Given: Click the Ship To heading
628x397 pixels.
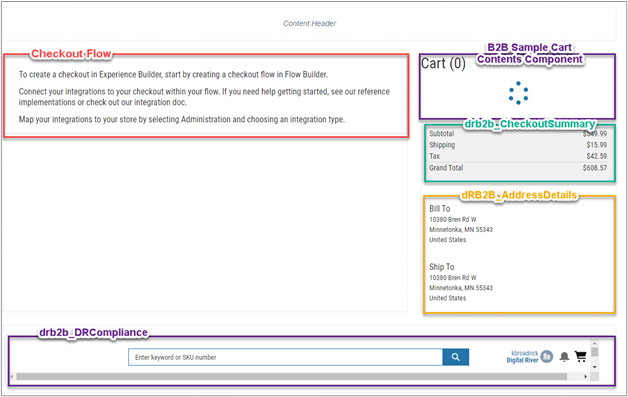Looking at the screenshot, I should 441,267.
